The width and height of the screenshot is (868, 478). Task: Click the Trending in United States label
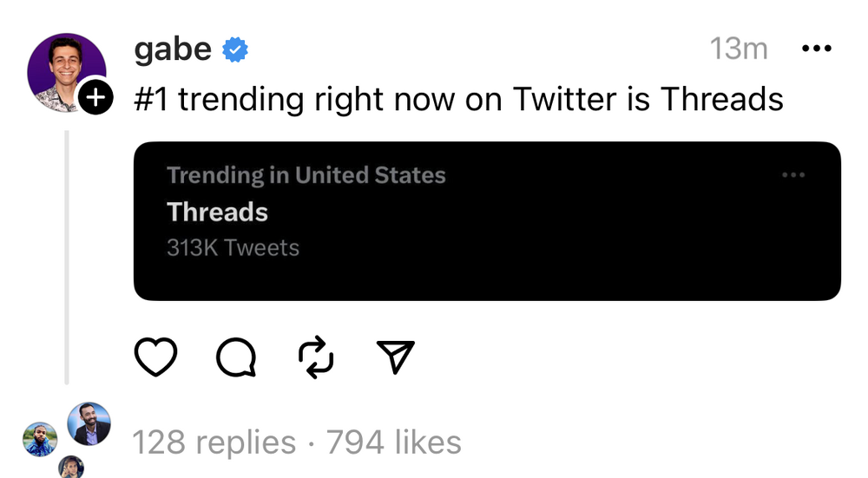306,175
